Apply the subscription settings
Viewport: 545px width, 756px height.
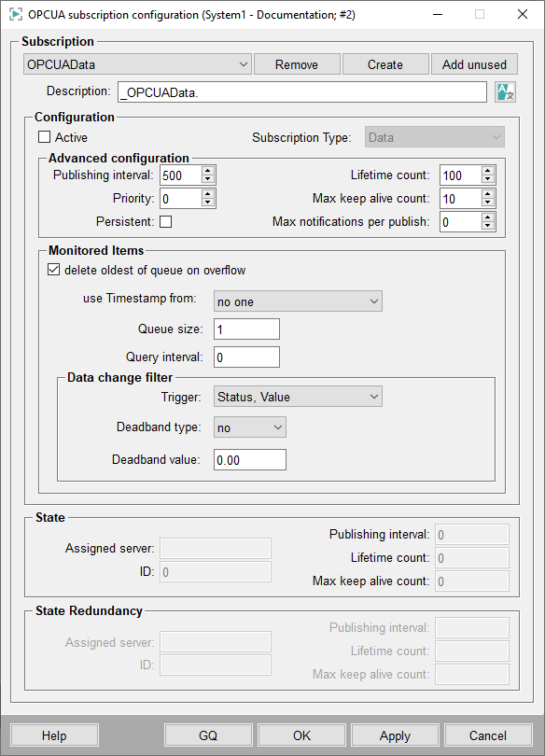[x=395, y=735]
